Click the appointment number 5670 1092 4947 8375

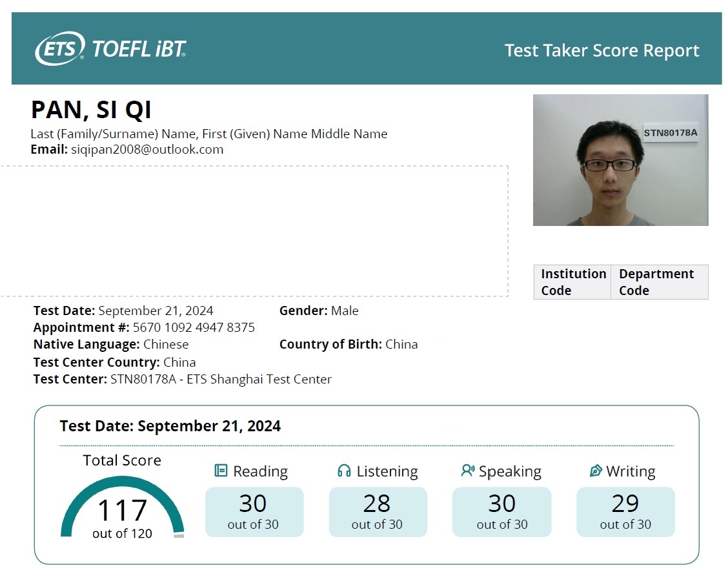click(194, 327)
